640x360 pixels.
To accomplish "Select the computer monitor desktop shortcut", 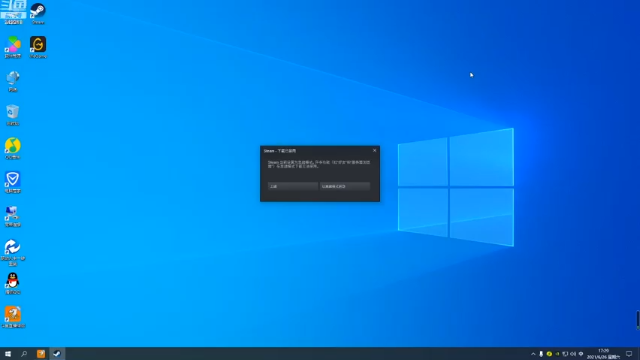I will pyautogui.click(x=13, y=216).
